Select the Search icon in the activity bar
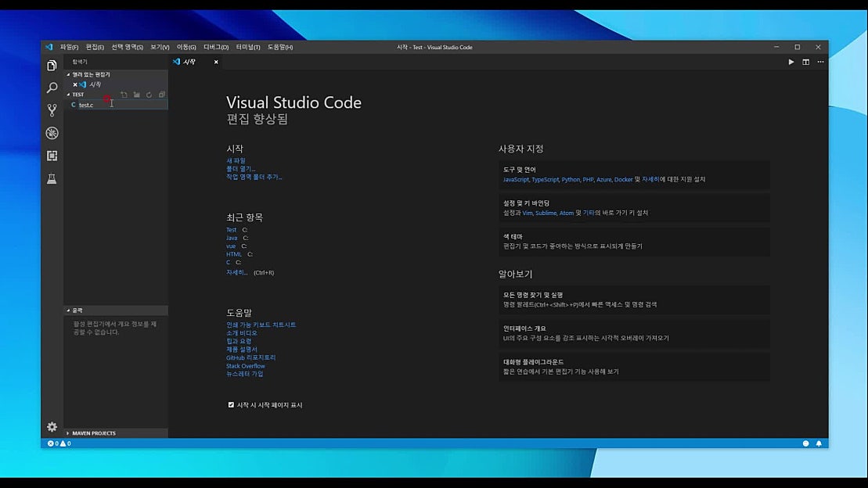 coord(52,88)
